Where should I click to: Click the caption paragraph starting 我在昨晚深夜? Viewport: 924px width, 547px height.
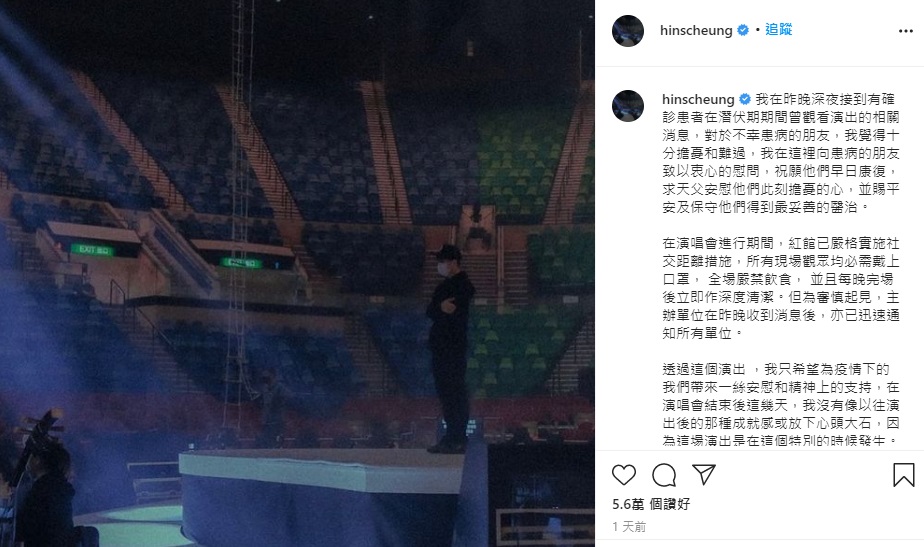point(781,153)
